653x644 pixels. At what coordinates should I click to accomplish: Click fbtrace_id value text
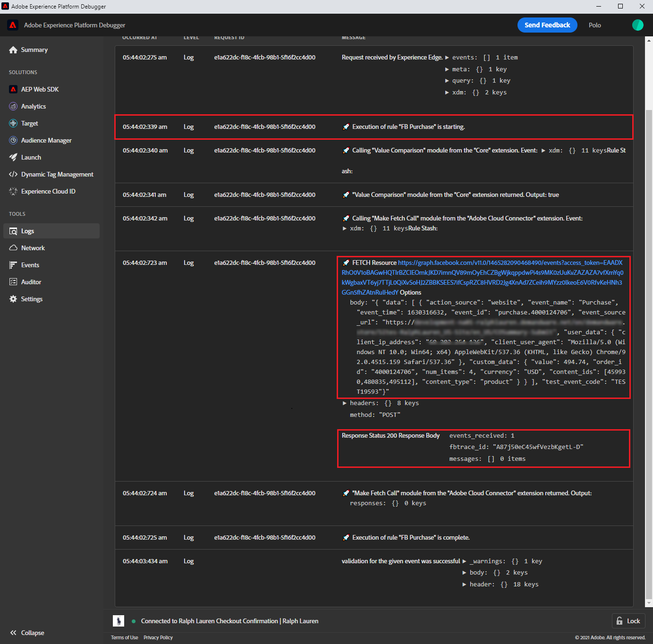point(538,447)
